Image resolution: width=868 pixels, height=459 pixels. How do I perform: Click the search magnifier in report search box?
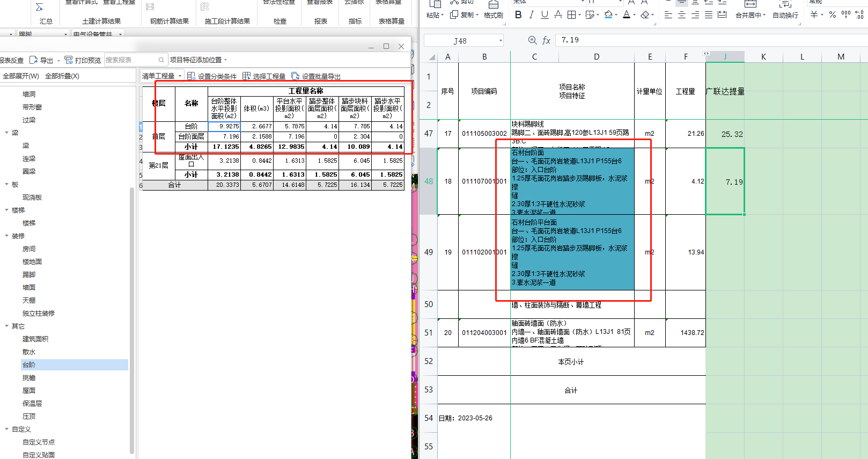pos(161,60)
